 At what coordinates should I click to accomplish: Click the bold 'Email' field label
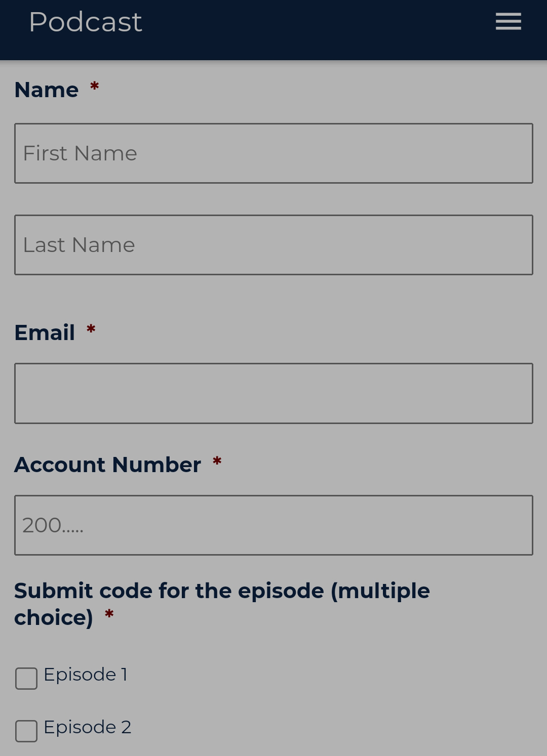click(45, 333)
